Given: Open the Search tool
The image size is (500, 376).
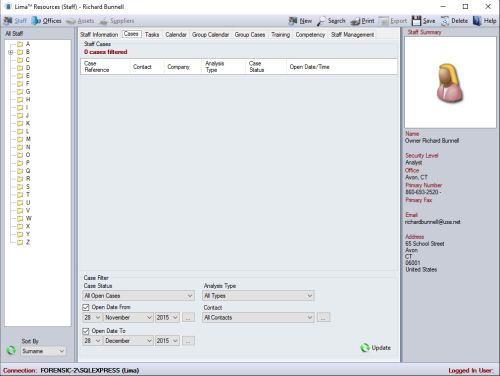Looking at the screenshot, I should point(331,21).
